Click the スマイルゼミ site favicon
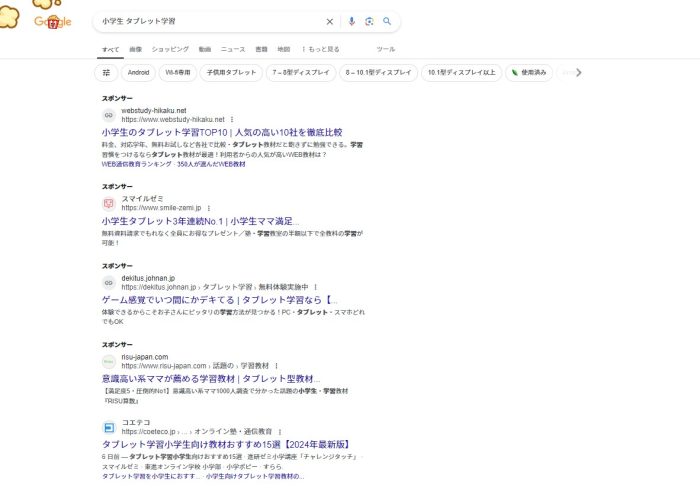 108,204
